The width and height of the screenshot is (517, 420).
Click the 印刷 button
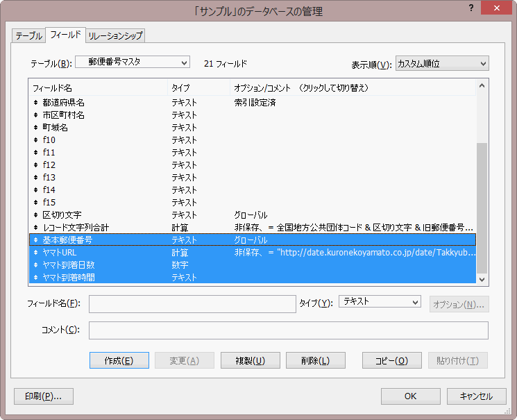coord(44,396)
